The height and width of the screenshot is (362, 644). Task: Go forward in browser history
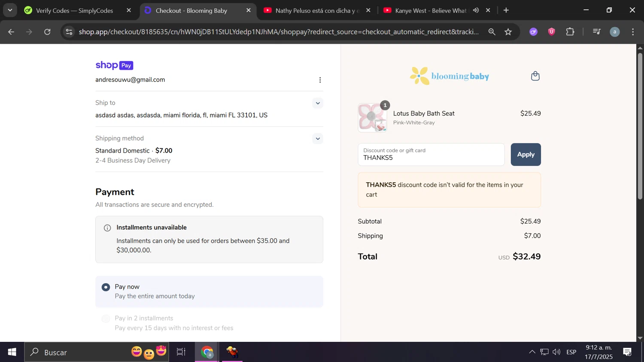click(29, 32)
